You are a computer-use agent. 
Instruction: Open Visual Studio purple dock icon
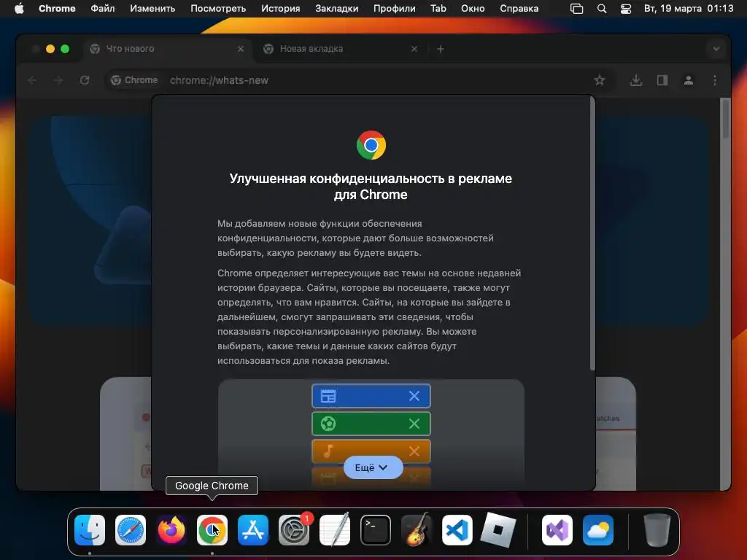pos(557,530)
